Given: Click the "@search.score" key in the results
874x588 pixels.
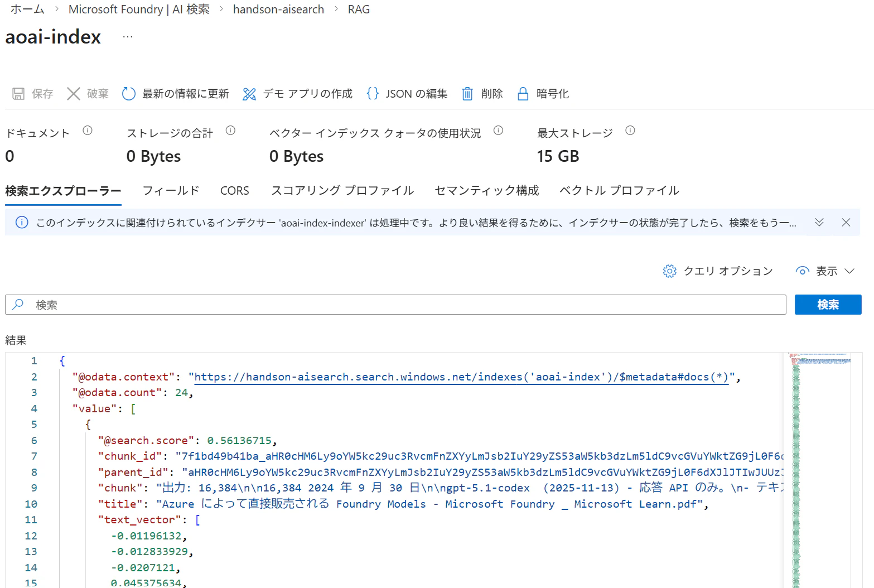Looking at the screenshot, I should [x=146, y=441].
